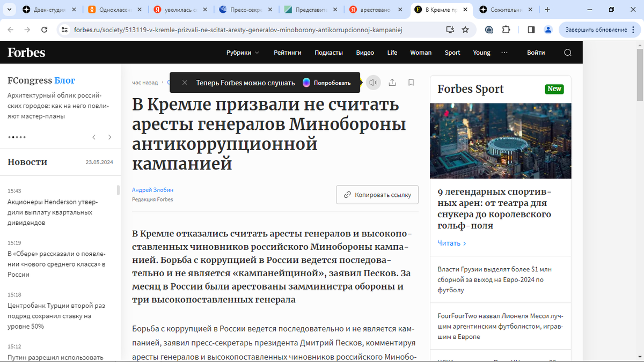The height and width of the screenshot is (362, 644).
Task: Toggle the browser side panel icon
Action: pyautogui.click(x=531, y=29)
